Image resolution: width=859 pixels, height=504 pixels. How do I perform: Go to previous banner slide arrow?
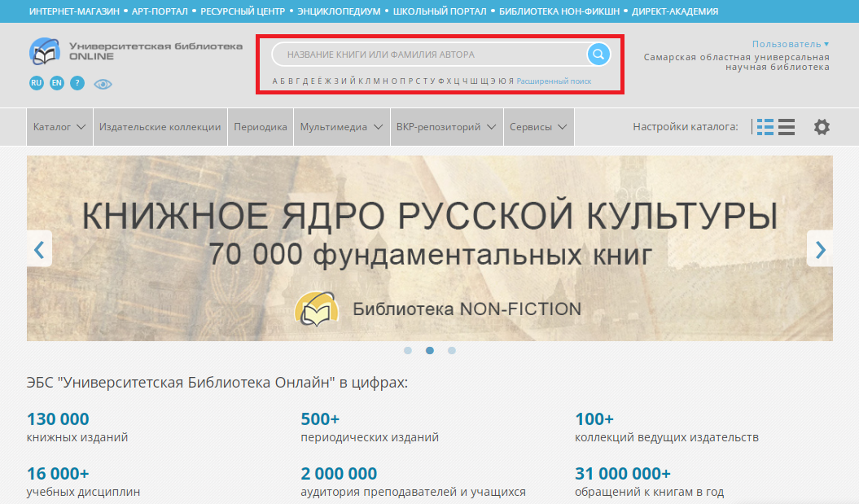39,249
